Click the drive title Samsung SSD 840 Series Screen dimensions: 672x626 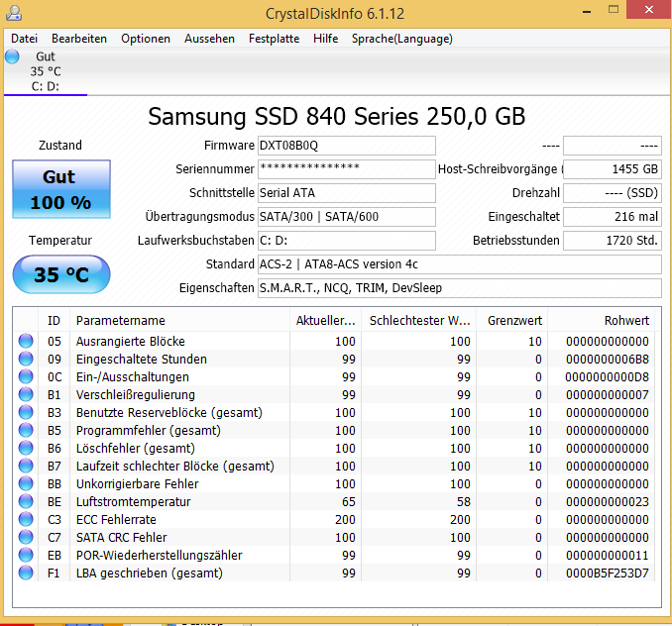pos(336,117)
